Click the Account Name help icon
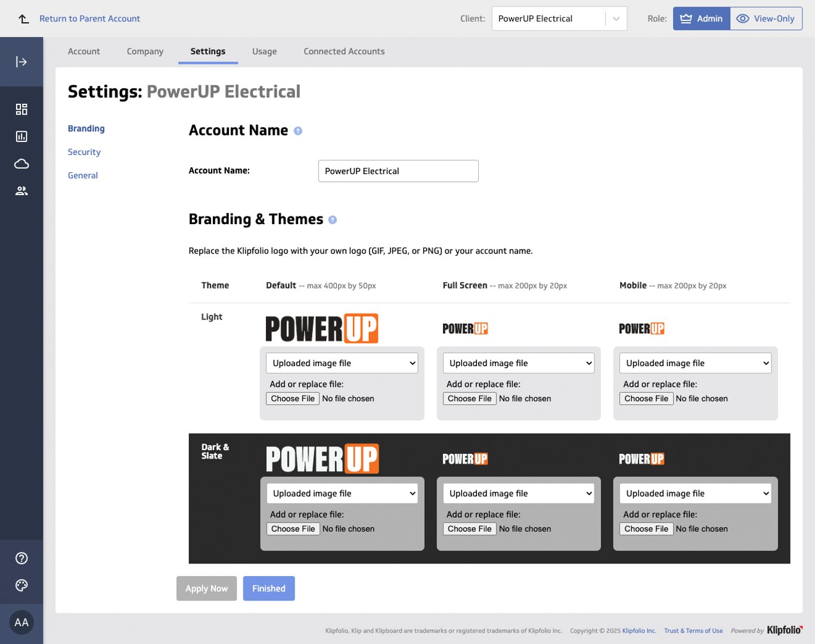 (298, 131)
